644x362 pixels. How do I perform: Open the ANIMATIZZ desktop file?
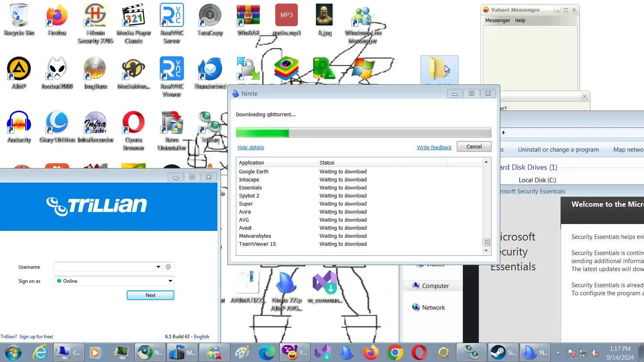(248, 287)
